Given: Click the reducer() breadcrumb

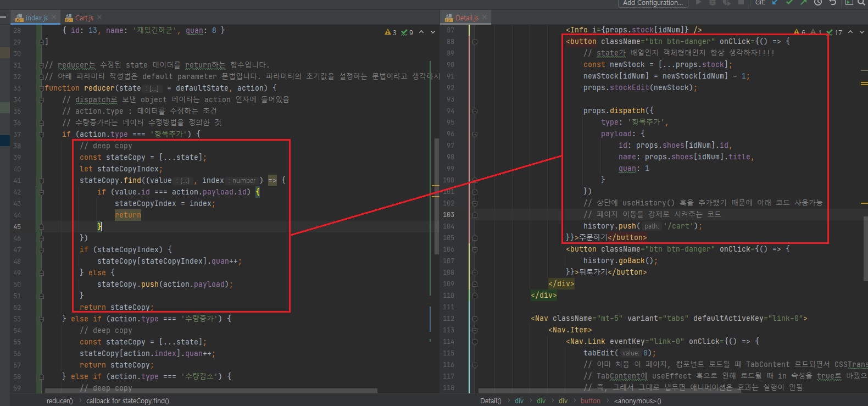Looking at the screenshot, I should [59, 401].
